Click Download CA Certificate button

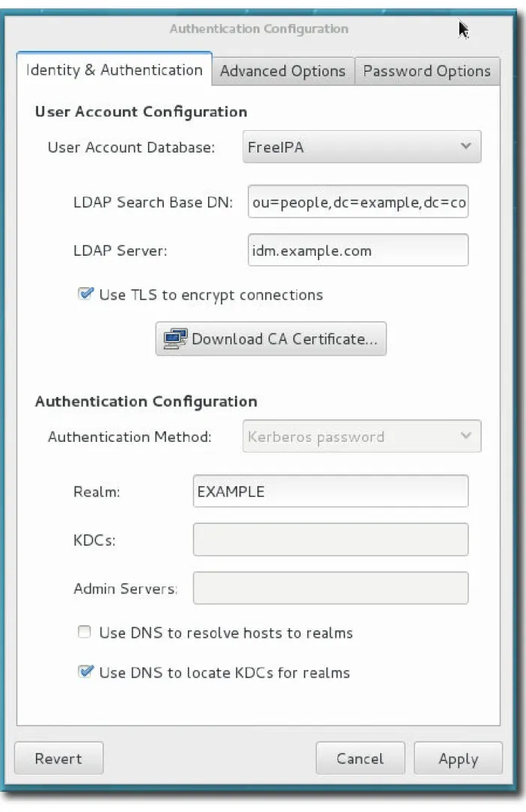[x=271, y=339]
